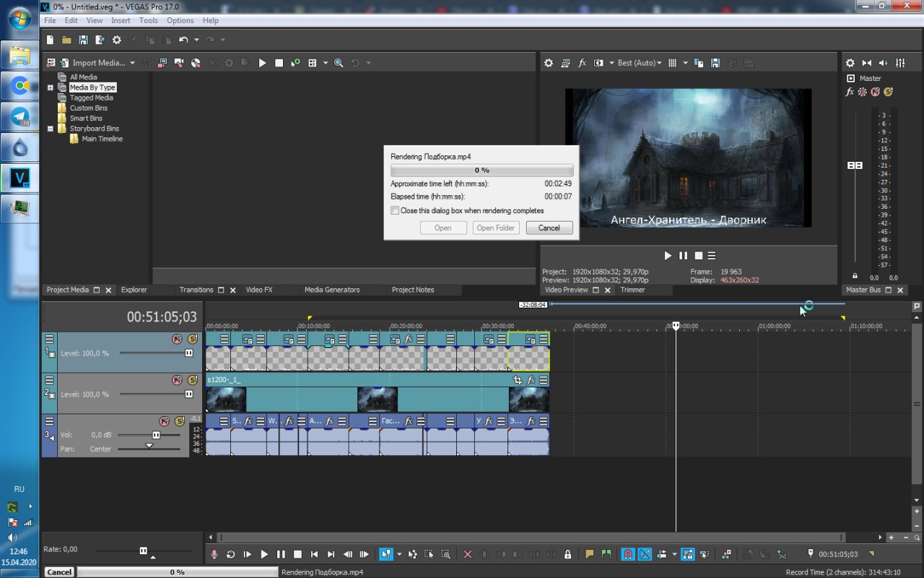Image resolution: width=924 pixels, height=578 pixels.
Task: Open the Overlays dropdown arrow in preview
Action: pos(685,63)
